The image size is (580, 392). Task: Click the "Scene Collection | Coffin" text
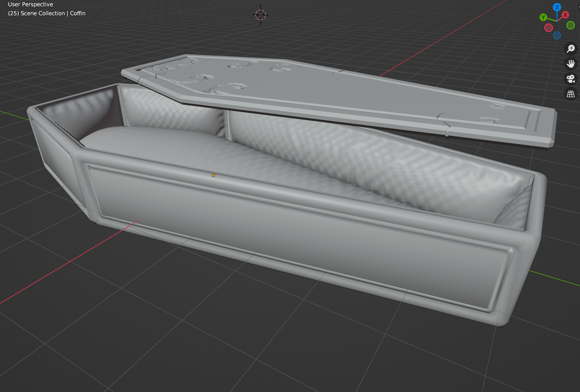point(47,13)
